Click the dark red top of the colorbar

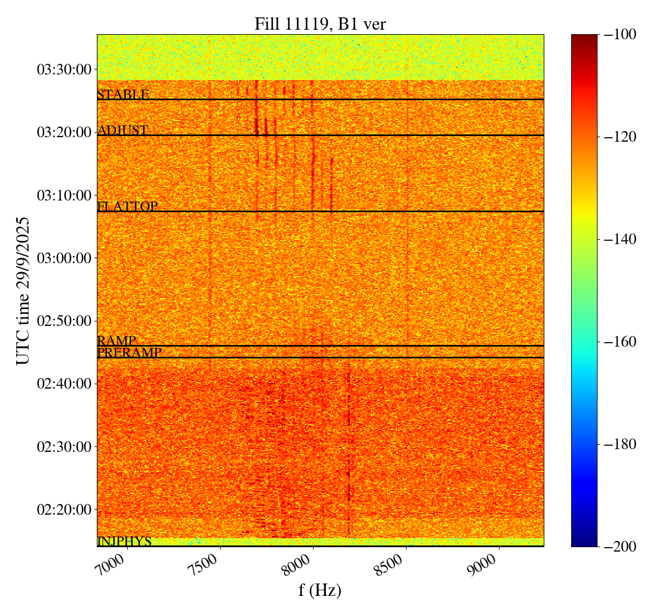[x=584, y=39]
